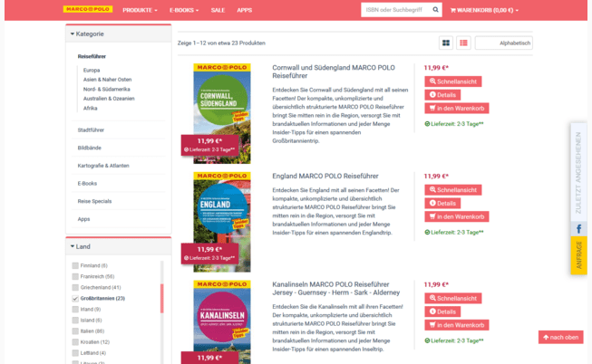Add England Reiseführer to Warenkorb
The image size is (592, 364).
(456, 216)
